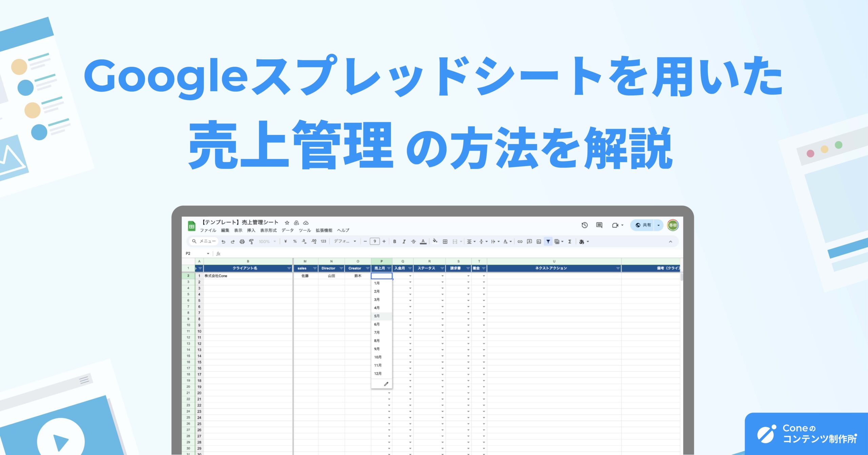
Task: Expand the share options arrow
Action: [658, 225]
